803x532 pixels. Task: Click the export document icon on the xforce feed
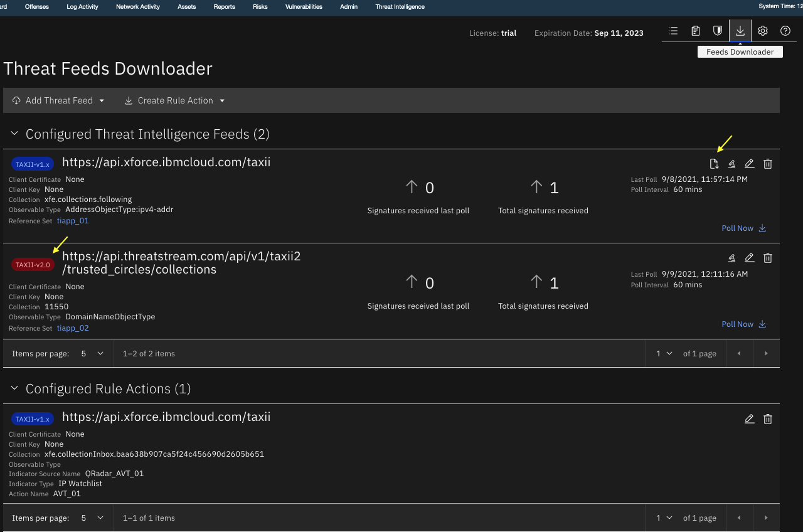click(713, 163)
